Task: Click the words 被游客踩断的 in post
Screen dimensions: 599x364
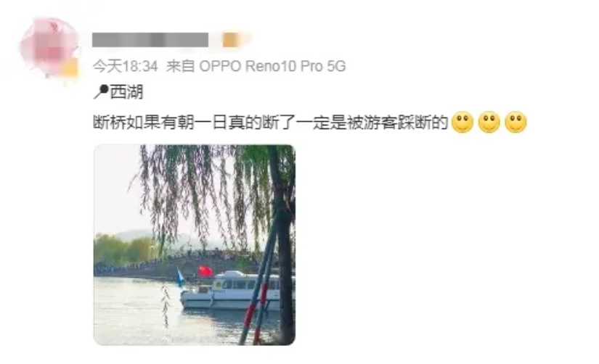Action: click(x=397, y=123)
